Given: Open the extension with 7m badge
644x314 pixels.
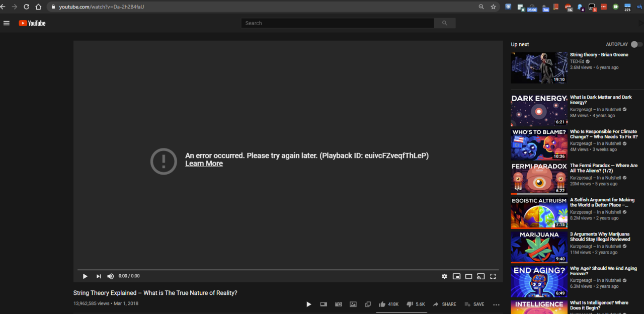Looking at the screenshot, I should pos(544,7).
